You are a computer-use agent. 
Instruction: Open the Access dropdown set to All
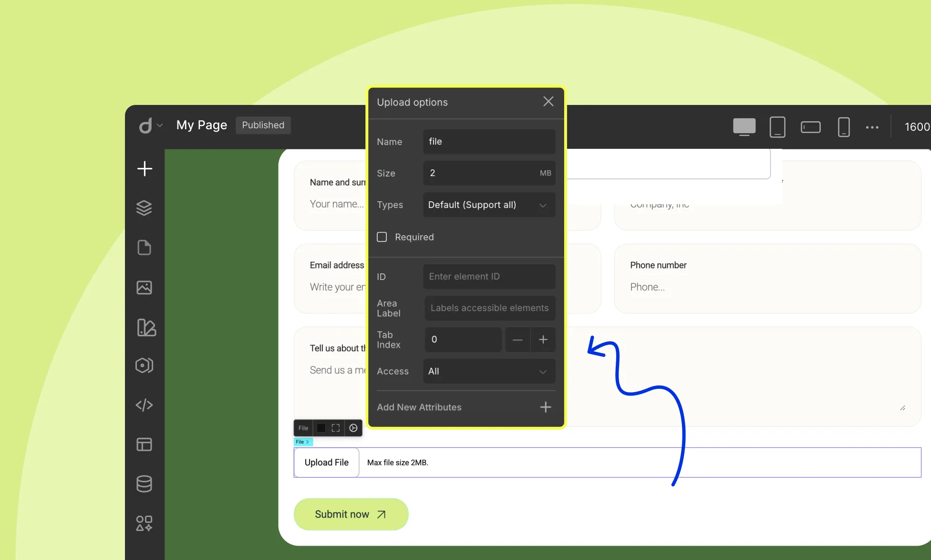coord(489,371)
